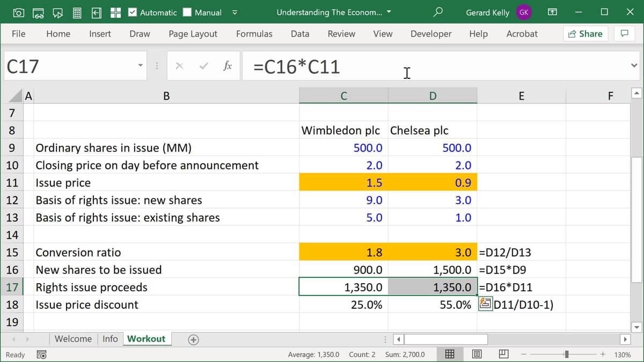Viewport: 644px width, 362px height.
Task: Switch to the Info sheet tab
Action: click(x=110, y=339)
